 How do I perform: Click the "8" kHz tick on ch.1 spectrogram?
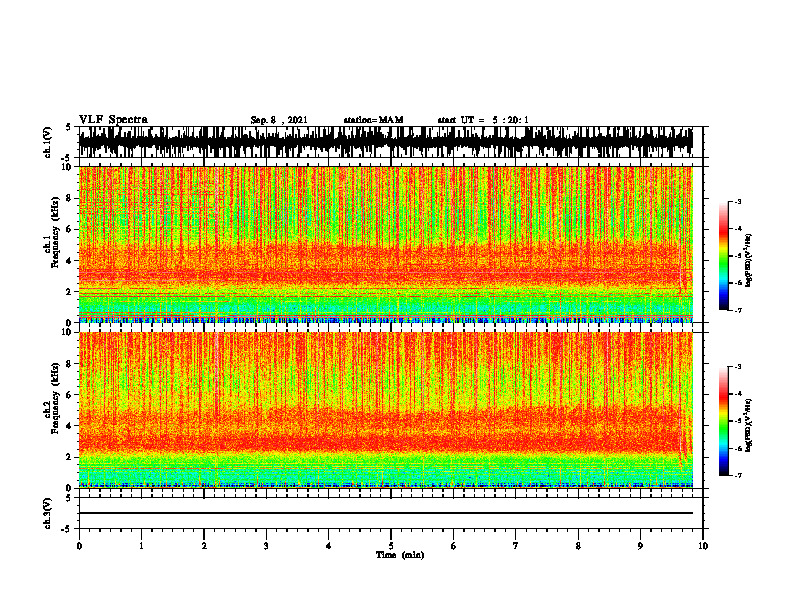[x=70, y=198]
